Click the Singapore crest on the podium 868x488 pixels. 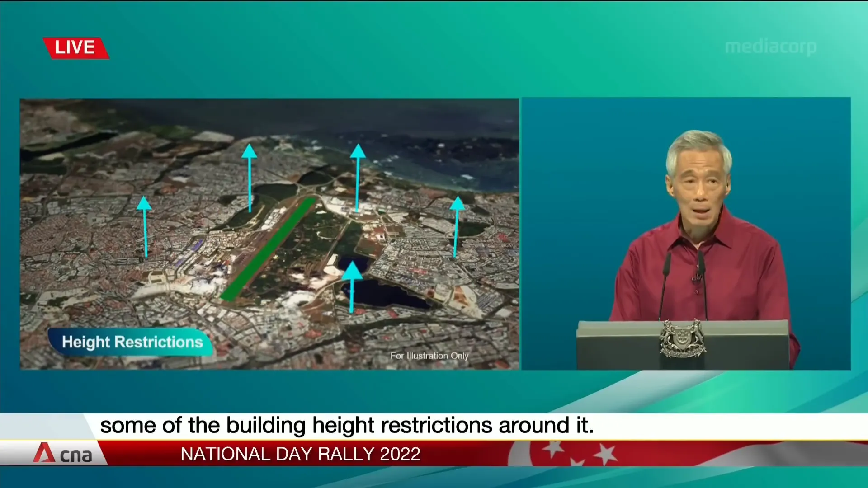682,339
